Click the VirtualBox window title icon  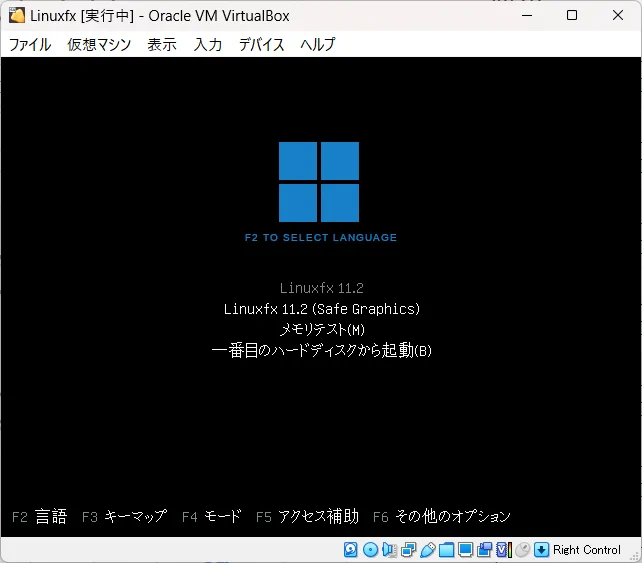click(17, 15)
